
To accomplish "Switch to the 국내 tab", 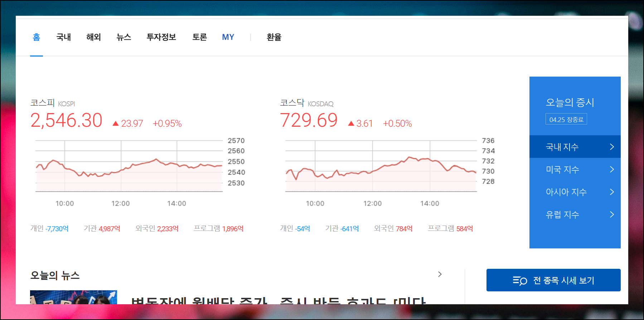I will pyautogui.click(x=64, y=37).
